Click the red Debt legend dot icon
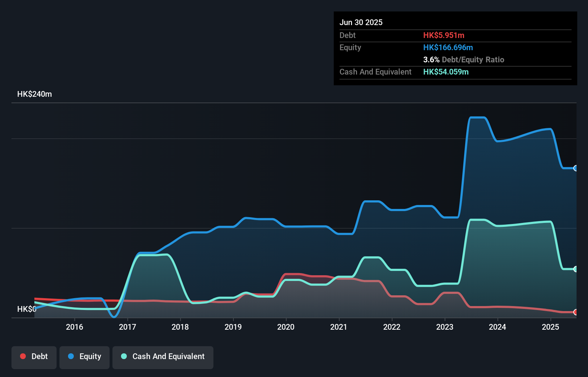This screenshot has width=588, height=377. point(23,356)
